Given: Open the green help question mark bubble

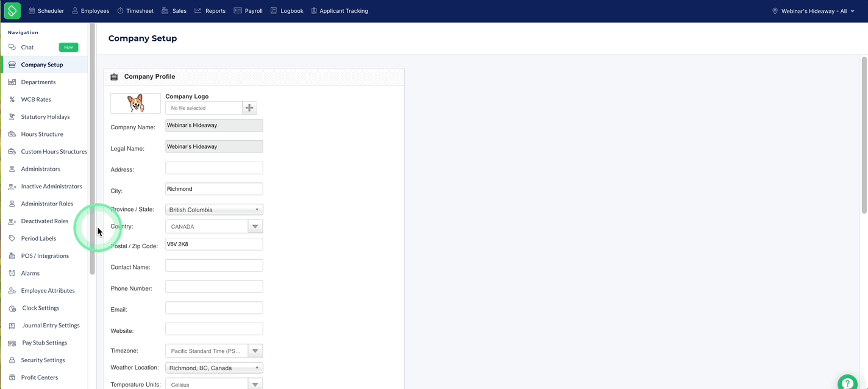Looking at the screenshot, I should pos(848,384).
